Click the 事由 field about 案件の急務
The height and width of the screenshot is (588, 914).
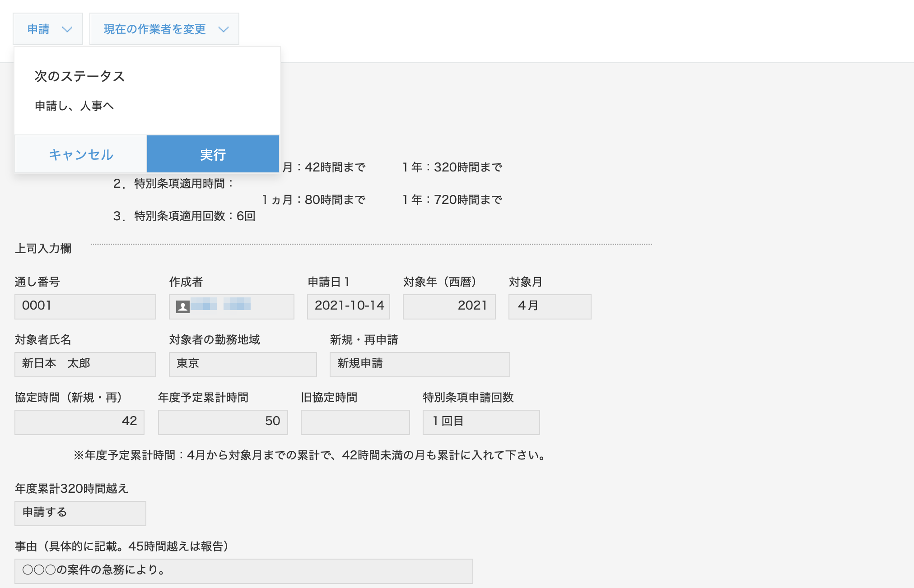(244, 571)
